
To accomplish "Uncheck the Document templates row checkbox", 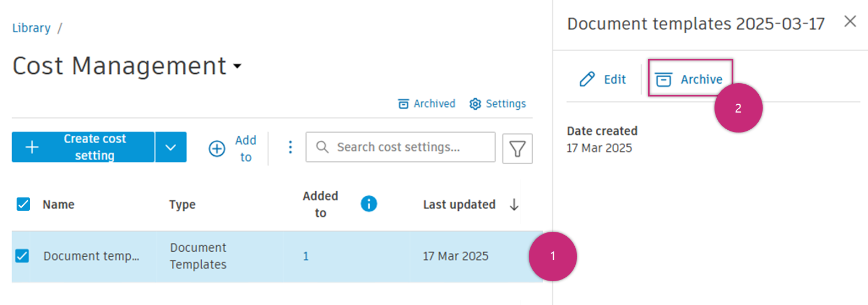I will coord(22,256).
